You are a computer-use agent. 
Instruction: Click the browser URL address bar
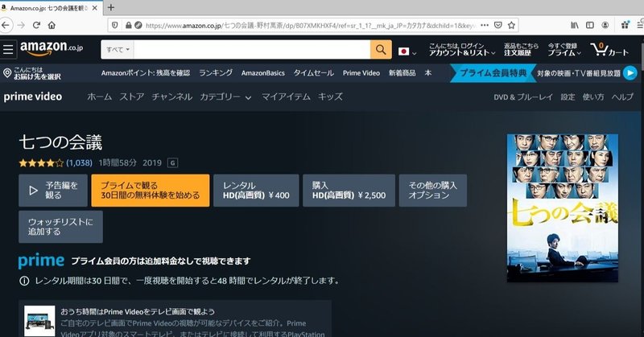coord(312,26)
